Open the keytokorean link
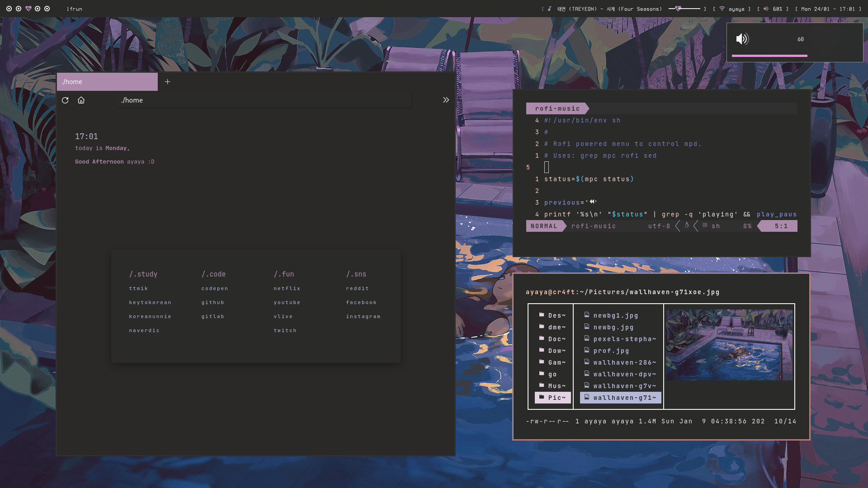This screenshot has height=488, width=868. 150,302
